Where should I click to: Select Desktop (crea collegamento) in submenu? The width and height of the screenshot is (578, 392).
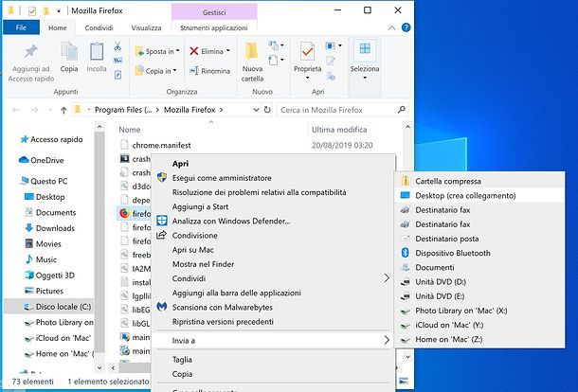click(x=479, y=195)
